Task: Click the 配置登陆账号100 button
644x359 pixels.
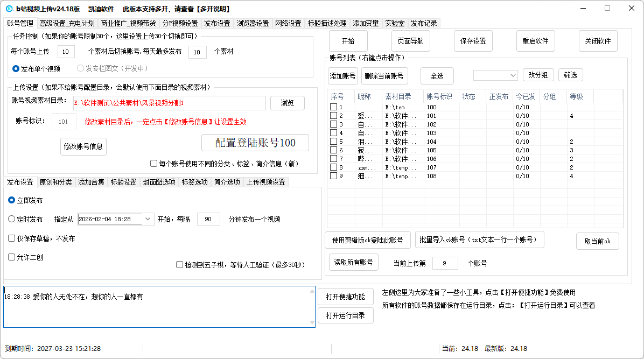Action: coord(255,143)
